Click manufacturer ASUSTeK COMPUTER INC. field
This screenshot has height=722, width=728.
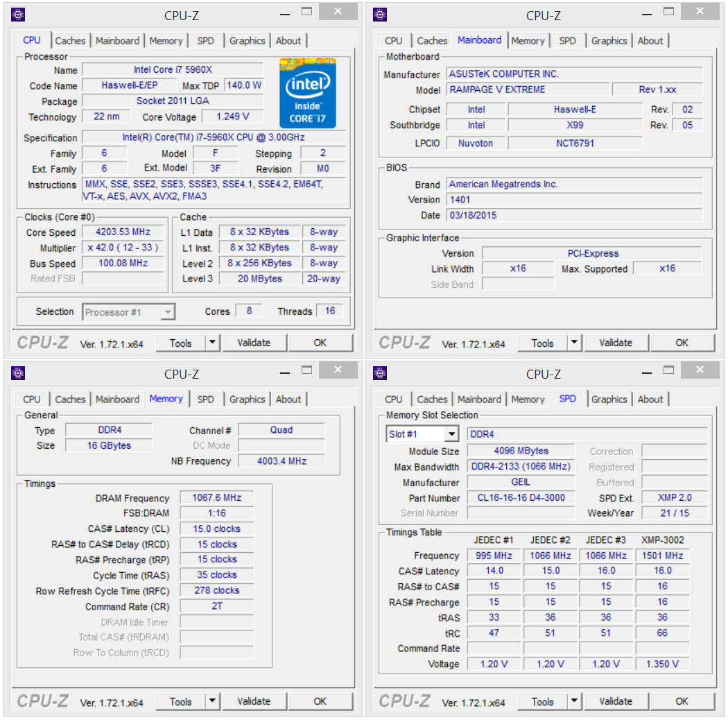pyautogui.click(x=574, y=74)
